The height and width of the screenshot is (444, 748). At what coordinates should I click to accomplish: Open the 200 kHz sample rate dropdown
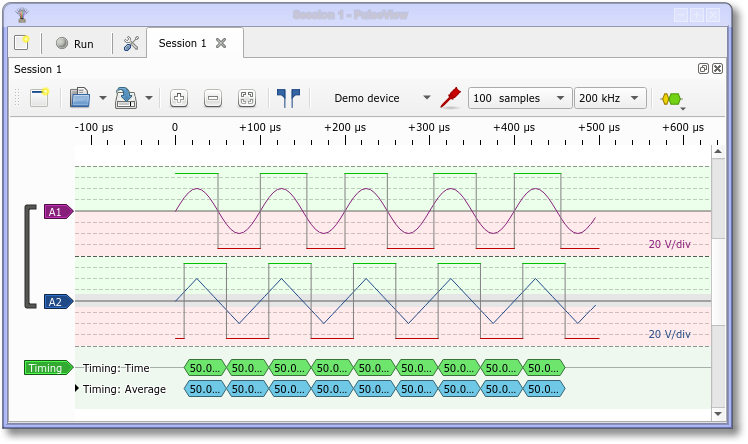click(610, 98)
